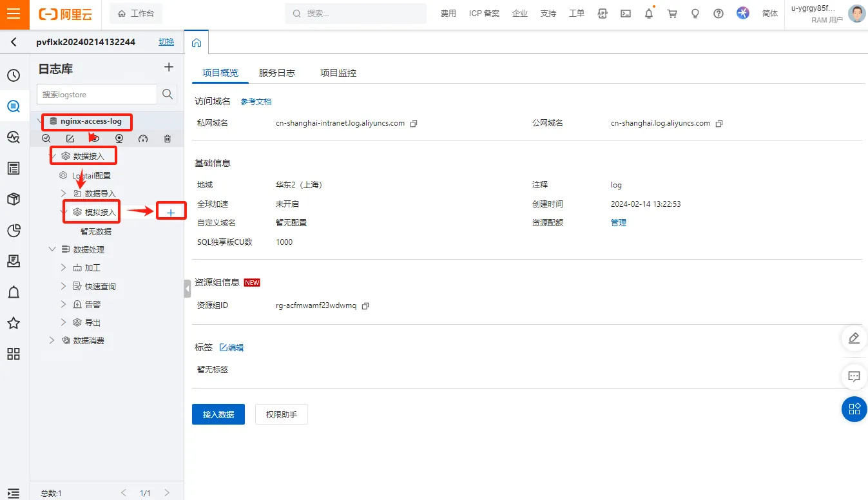Switch to the 服务日志 tab

pos(277,73)
